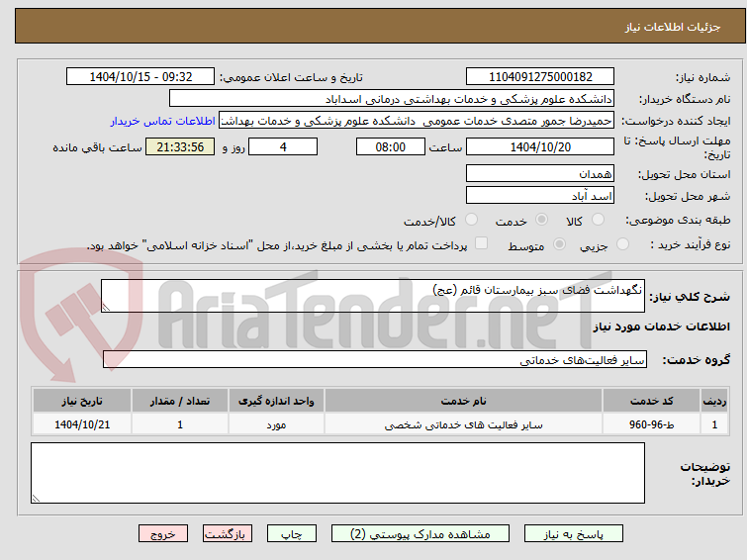Screen dimensions: 747x560
Task: Click the deadline hour field 08:00
Action: coord(391,146)
